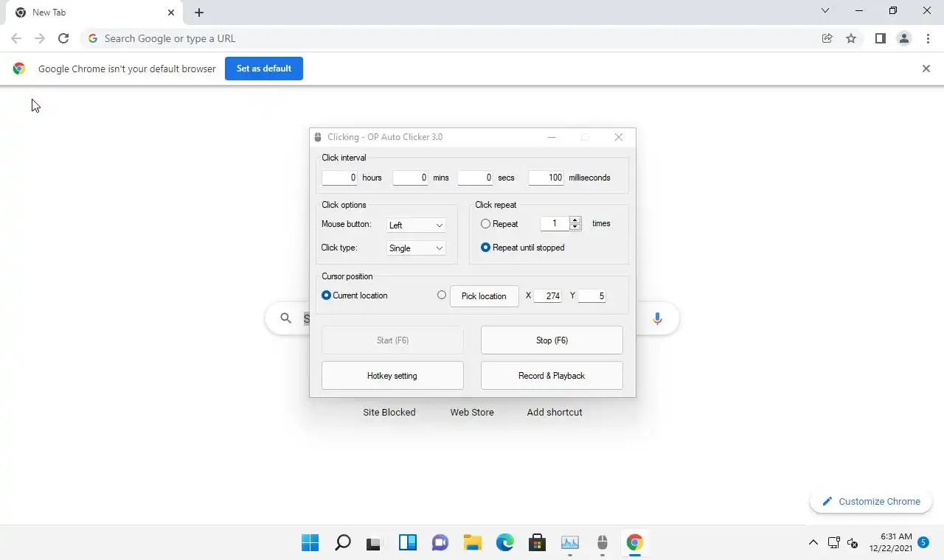Select the Repeat times radio button
Screen dimensions: 944x560
pos(485,223)
